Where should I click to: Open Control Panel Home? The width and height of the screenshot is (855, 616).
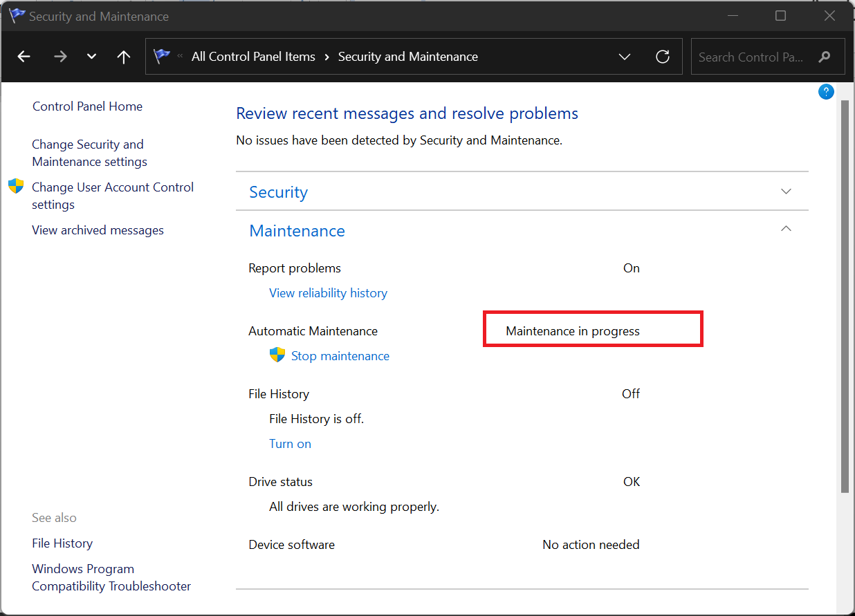(87, 106)
